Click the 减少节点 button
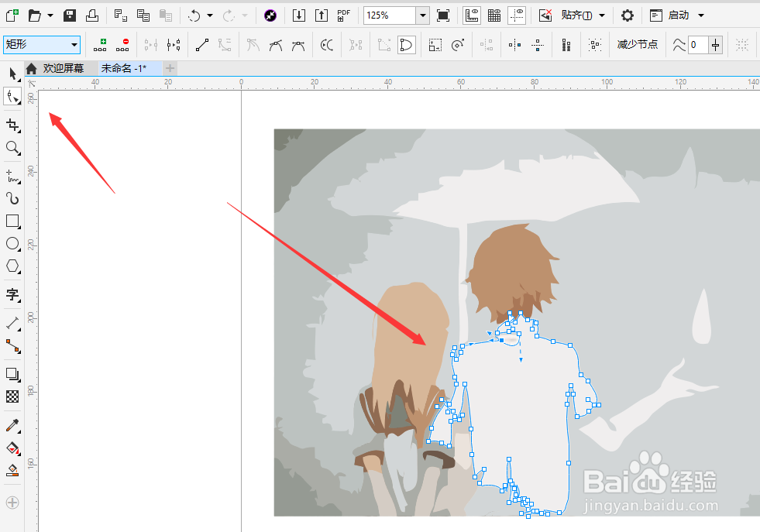Screen dimensions: 760x532 (638, 45)
